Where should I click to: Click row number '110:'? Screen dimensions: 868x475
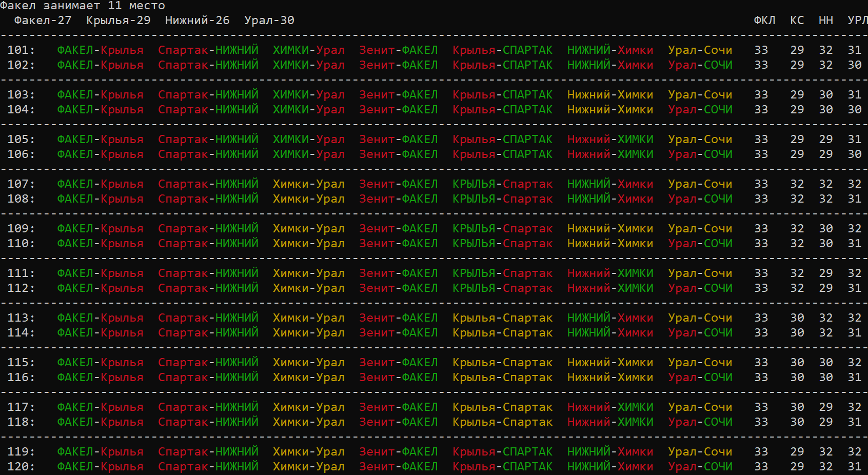coord(21,244)
